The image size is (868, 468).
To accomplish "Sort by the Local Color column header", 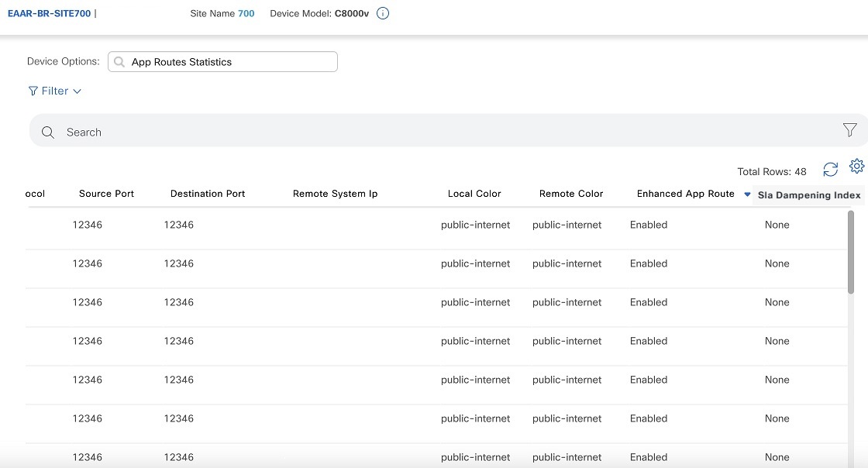I will [474, 194].
